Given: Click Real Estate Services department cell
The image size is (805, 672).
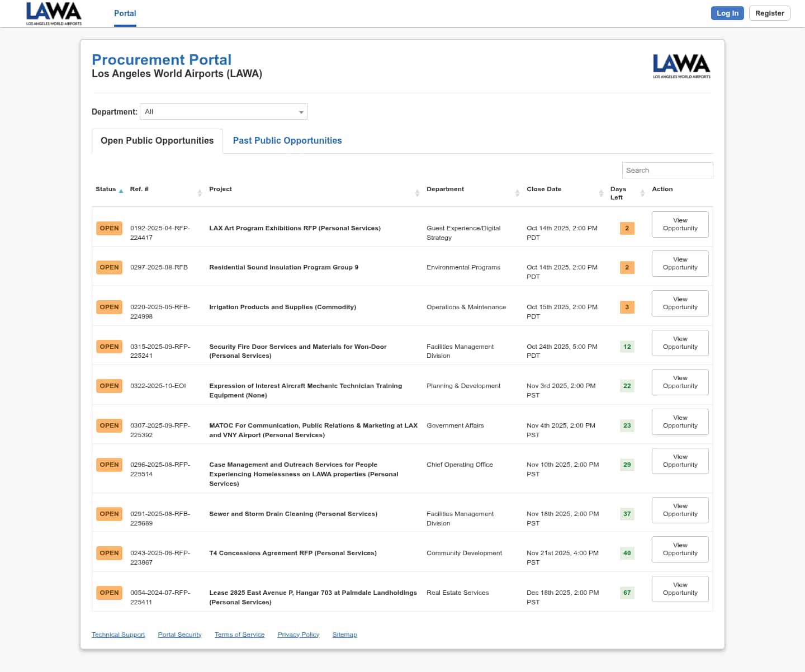Looking at the screenshot, I should [x=458, y=593].
